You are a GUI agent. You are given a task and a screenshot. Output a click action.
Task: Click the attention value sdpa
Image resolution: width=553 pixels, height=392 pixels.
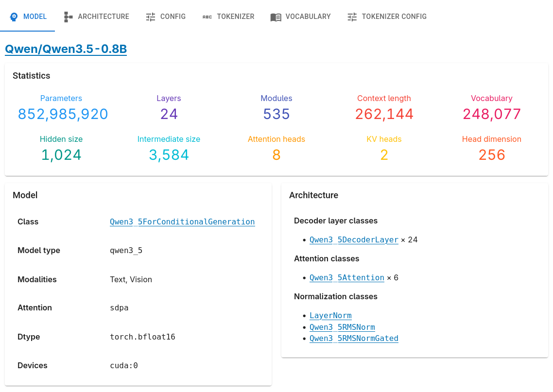[119, 308]
